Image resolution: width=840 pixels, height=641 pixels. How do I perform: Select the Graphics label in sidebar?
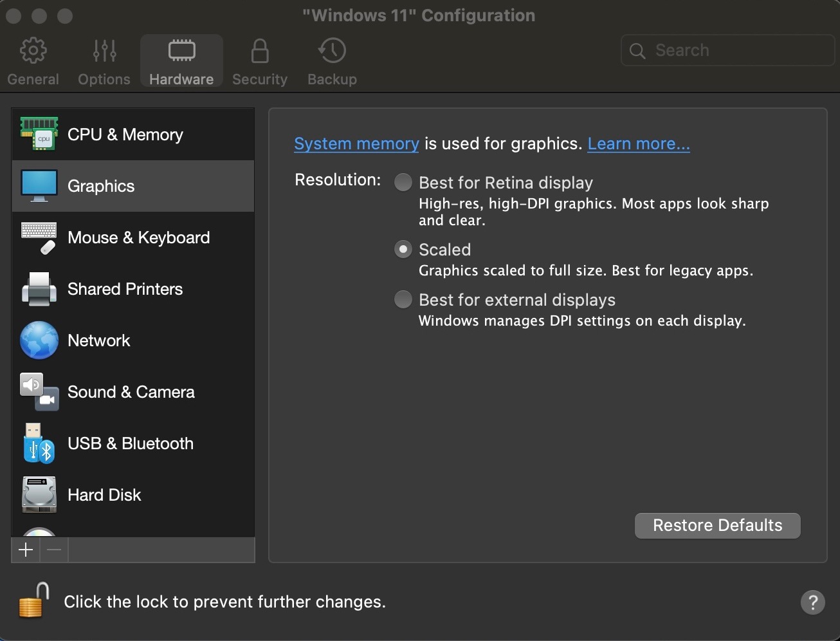click(x=101, y=186)
